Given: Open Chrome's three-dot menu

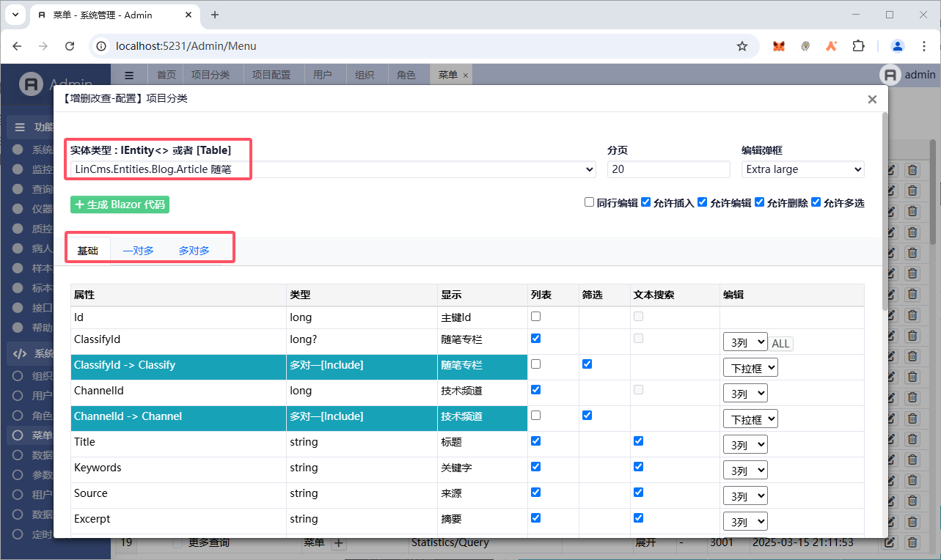Looking at the screenshot, I should [923, 46].
